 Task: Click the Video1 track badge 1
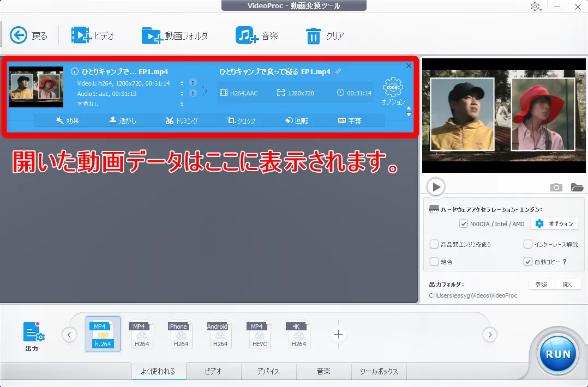[193, 83]
